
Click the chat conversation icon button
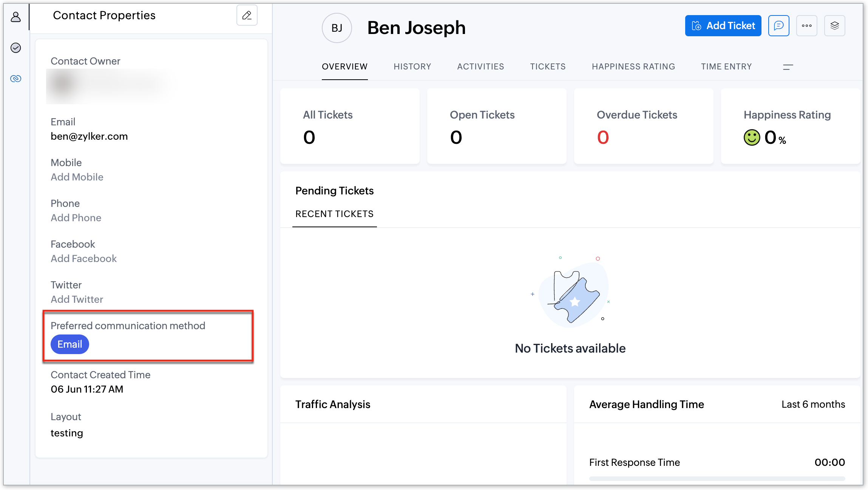[778, 26]
